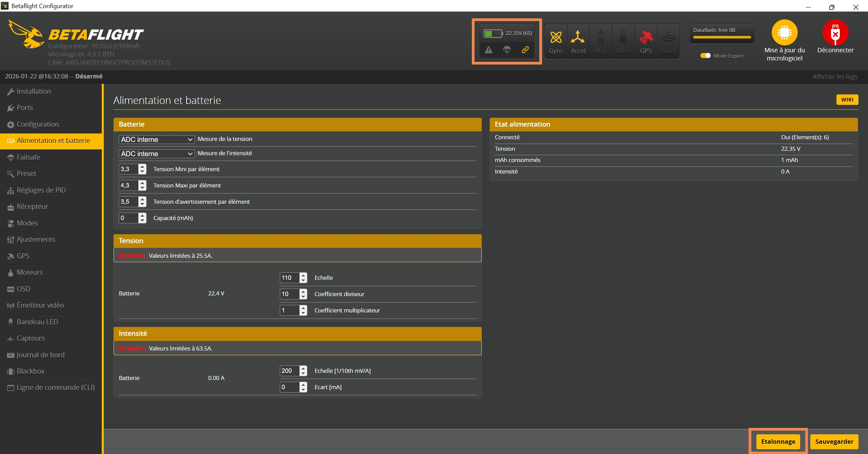868x454 pixels.
Task: Open the Mesure de la tension dropdown
Action: (156, 140)
